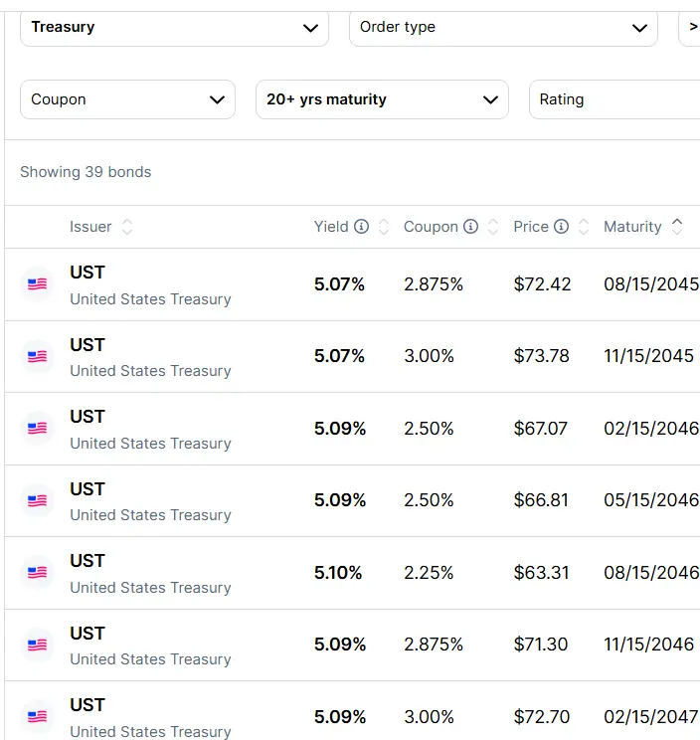Select price $72.70 cell
The width and height of the screenshot is (700, 740).
tap(542, 717)
